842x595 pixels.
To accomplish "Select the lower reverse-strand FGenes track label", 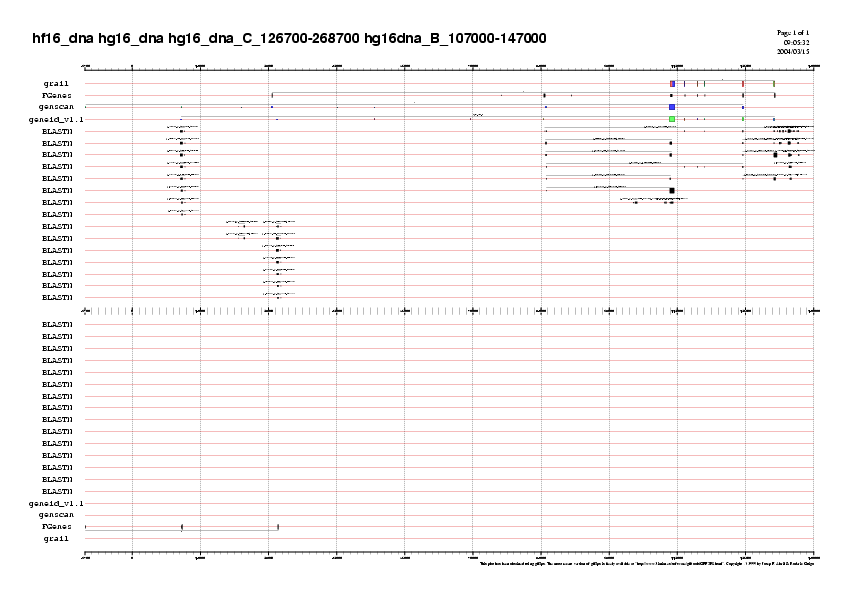I will pyautogui.click(x=56, y=526).
